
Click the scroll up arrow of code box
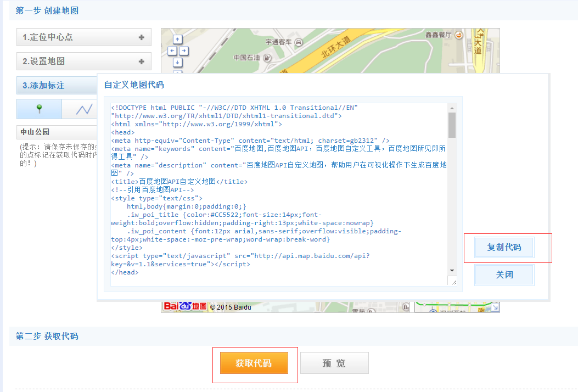click(x=452, y=108)
